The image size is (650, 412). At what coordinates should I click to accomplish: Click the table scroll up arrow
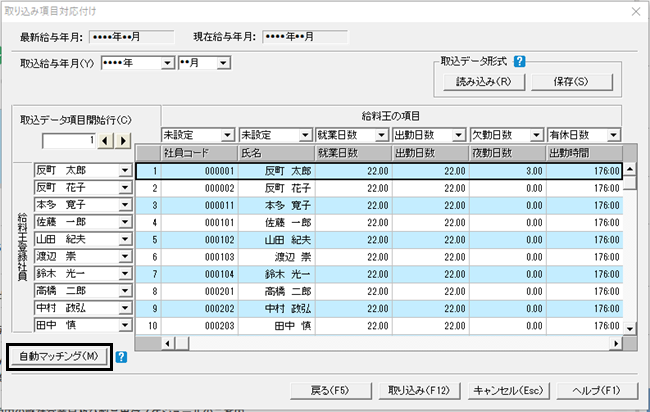pyautogui.click(x=630, y=169)
